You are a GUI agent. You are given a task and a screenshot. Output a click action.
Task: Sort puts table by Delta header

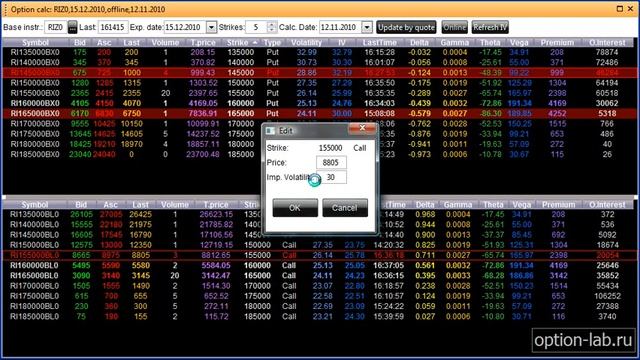pyautogui.click(x=419, y=42)
